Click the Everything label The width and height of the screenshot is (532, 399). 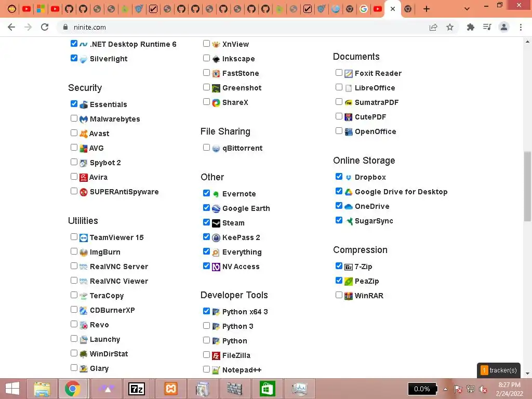point(242,252)
